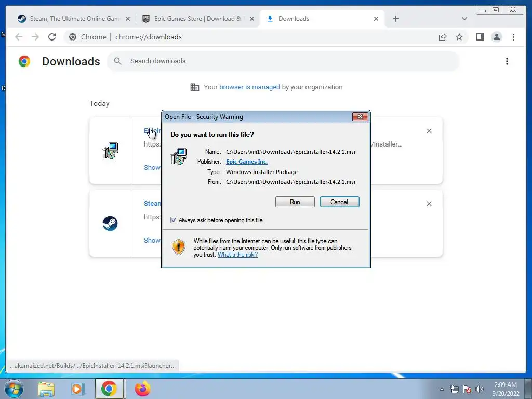This screenshot has width=532, height=399.
Task: Click the organization building icon
Action: (x=195, y=87)
